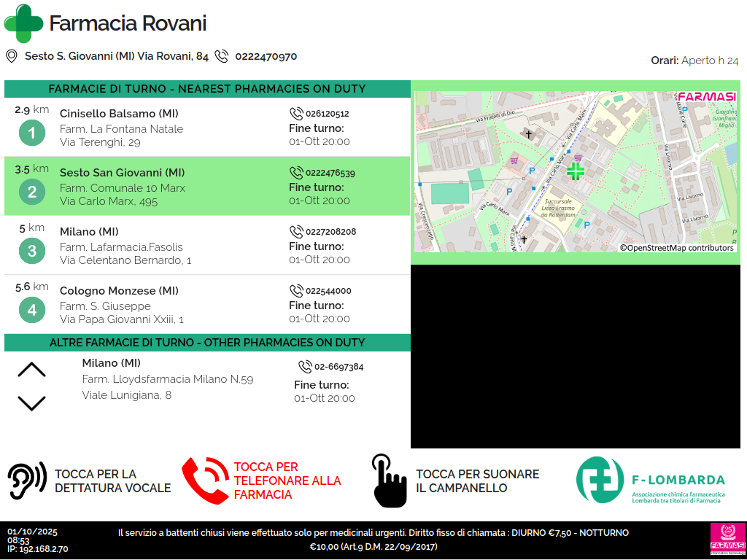Click the green cross marker on the map
Image resolution: width=747 pixels, height=560 pixels.
pos(576,171)
